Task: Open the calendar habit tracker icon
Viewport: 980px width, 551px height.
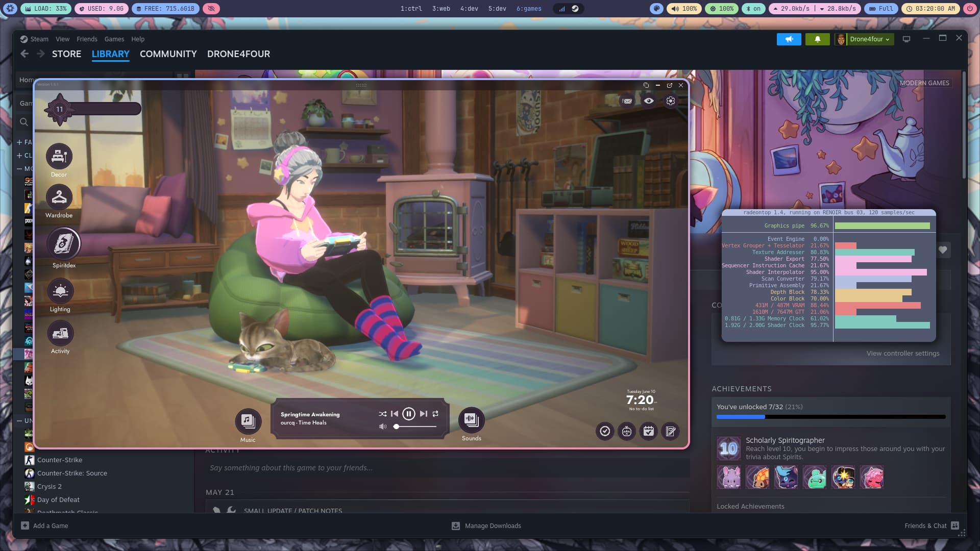Action: point(649,432)
